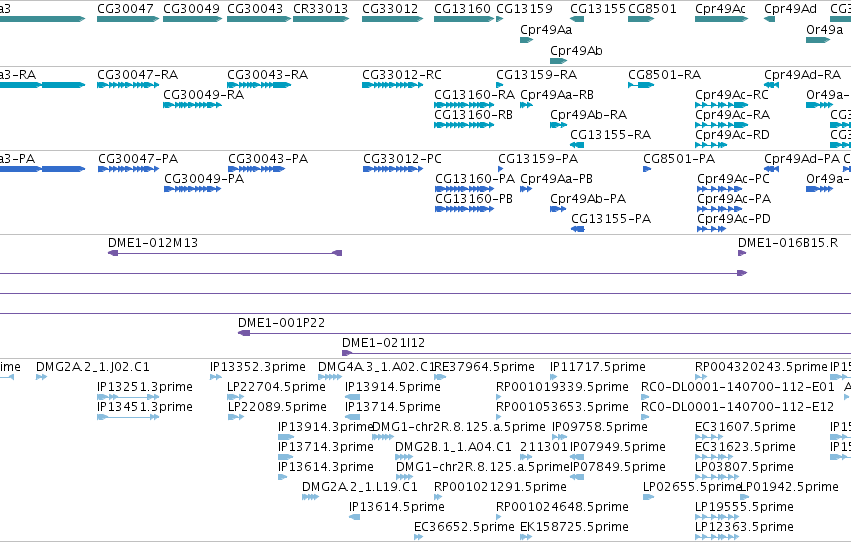Click protein CG30049-PA
This screenshot has height=542, width=851.
pos(193,189)
